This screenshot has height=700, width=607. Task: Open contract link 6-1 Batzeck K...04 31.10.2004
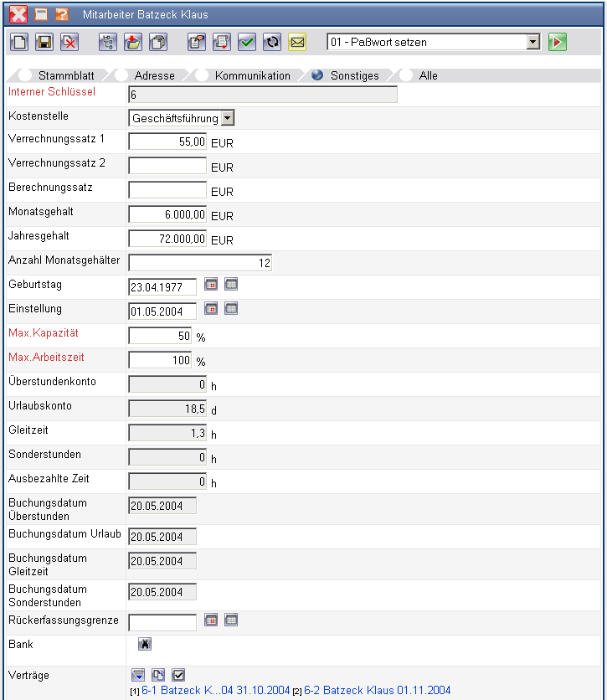pos(215,691)
